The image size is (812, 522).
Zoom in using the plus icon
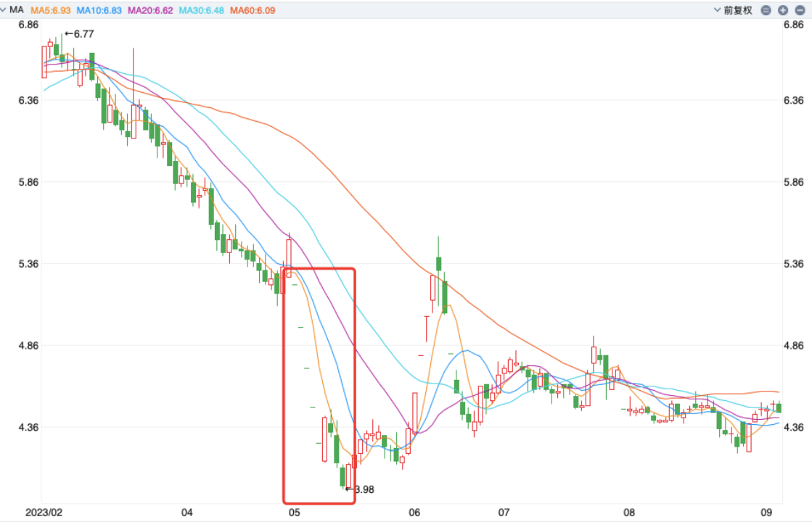point(783,10)
